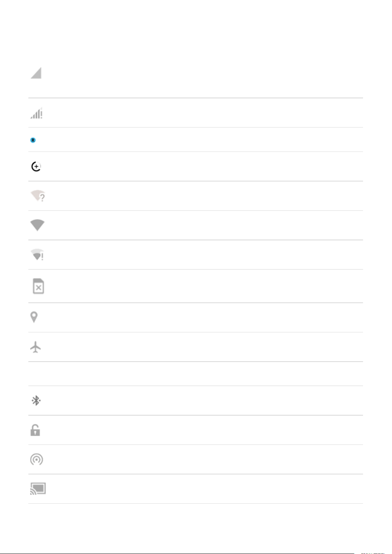Select the signal bars with exclamation mark icon

pos(36,113)
